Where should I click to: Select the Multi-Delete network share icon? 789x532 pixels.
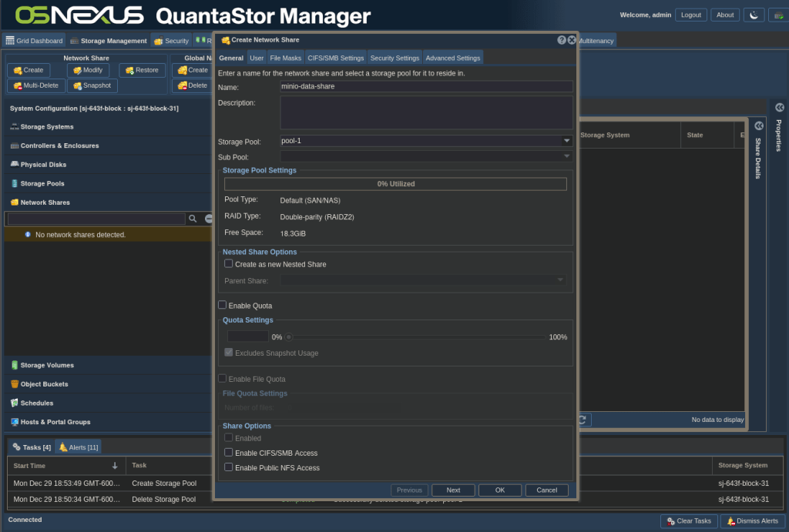pos(35,85)
